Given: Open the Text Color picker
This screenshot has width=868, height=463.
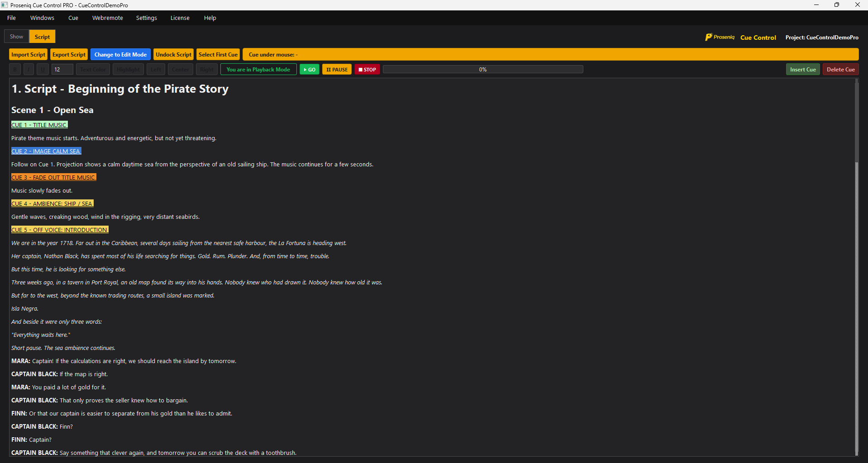Looking at the screenshot, I should tap(93, 69).
